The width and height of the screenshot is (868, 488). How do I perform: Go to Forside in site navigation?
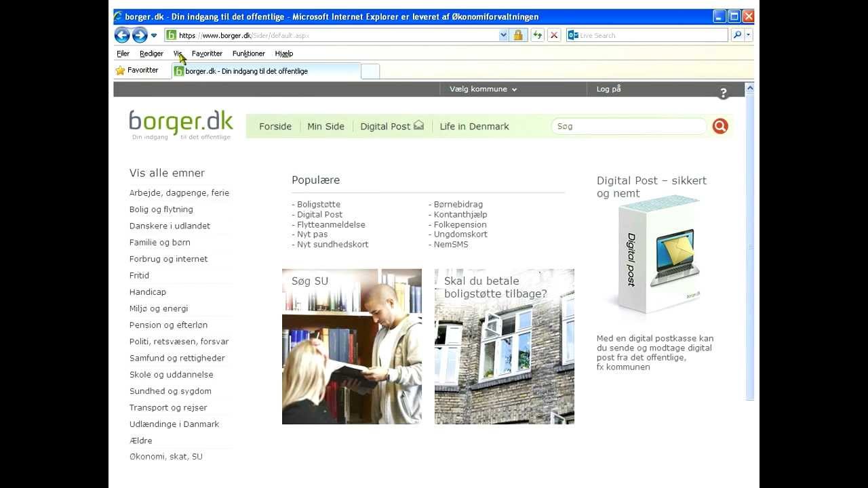pyautogui.click(x=275, y=126)
